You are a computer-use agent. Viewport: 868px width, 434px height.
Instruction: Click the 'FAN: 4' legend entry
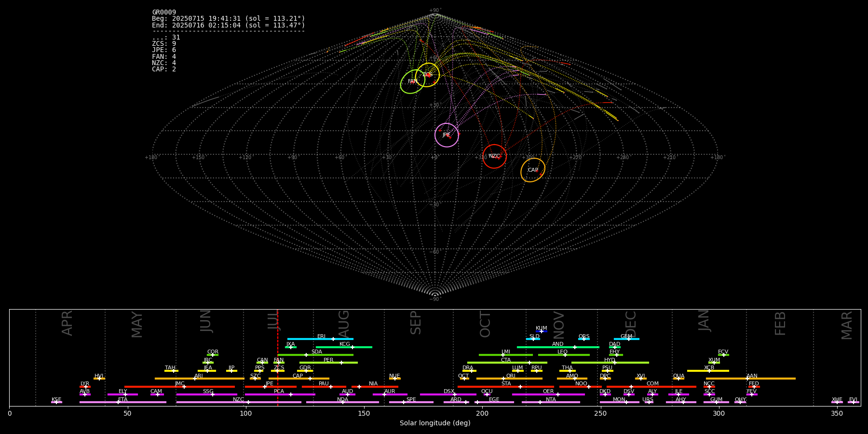(x=164, y=56)
